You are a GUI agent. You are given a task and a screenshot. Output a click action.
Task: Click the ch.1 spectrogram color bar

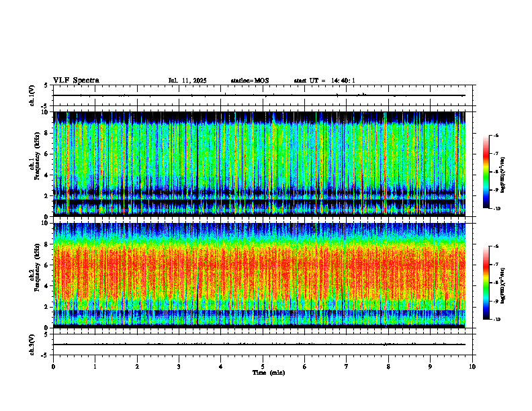click(486, 172)
